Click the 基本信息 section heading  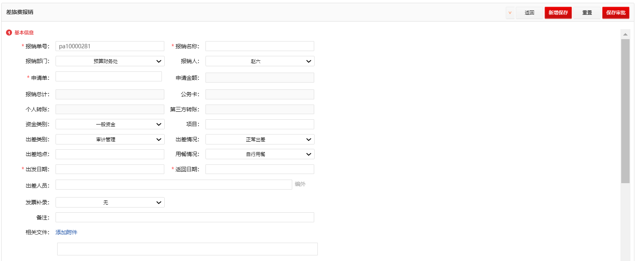24,33
